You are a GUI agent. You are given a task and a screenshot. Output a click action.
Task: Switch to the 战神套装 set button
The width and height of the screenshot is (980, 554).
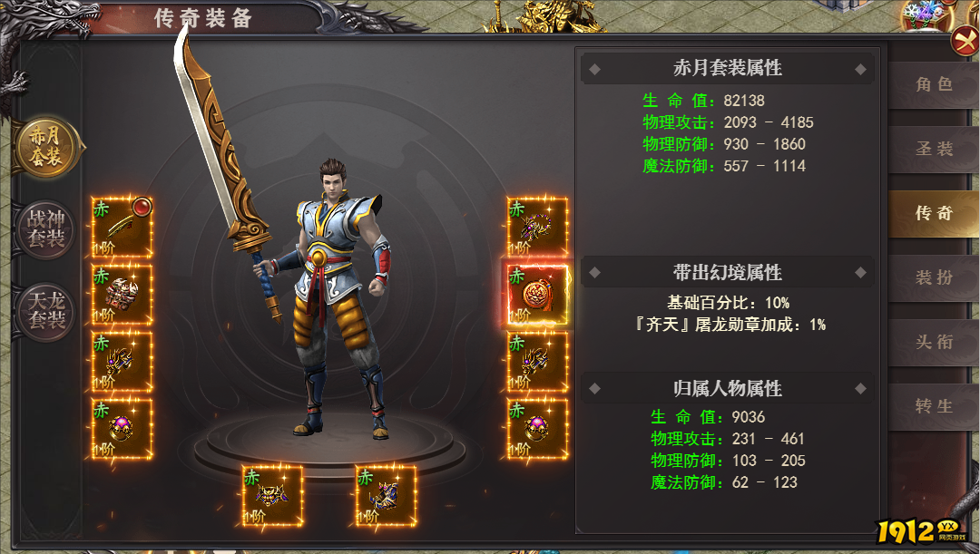[45, 229]
